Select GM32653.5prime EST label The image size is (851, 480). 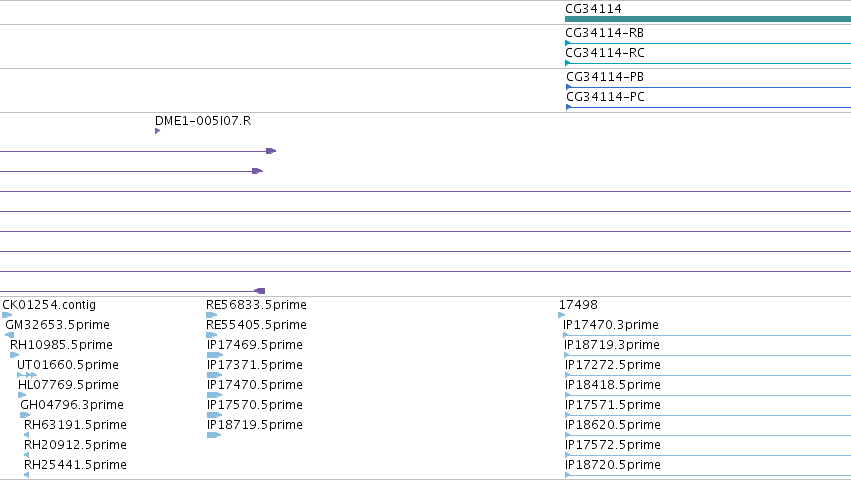coord(58,325)
